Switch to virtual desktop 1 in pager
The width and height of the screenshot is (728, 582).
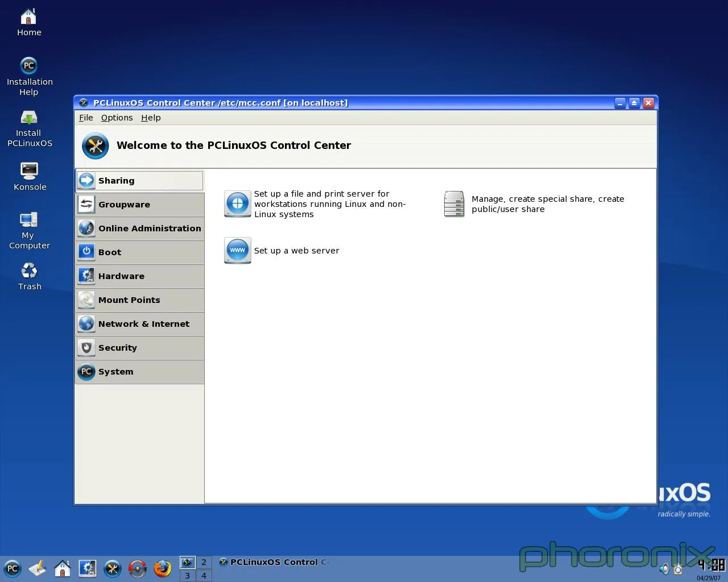point(187,563)
